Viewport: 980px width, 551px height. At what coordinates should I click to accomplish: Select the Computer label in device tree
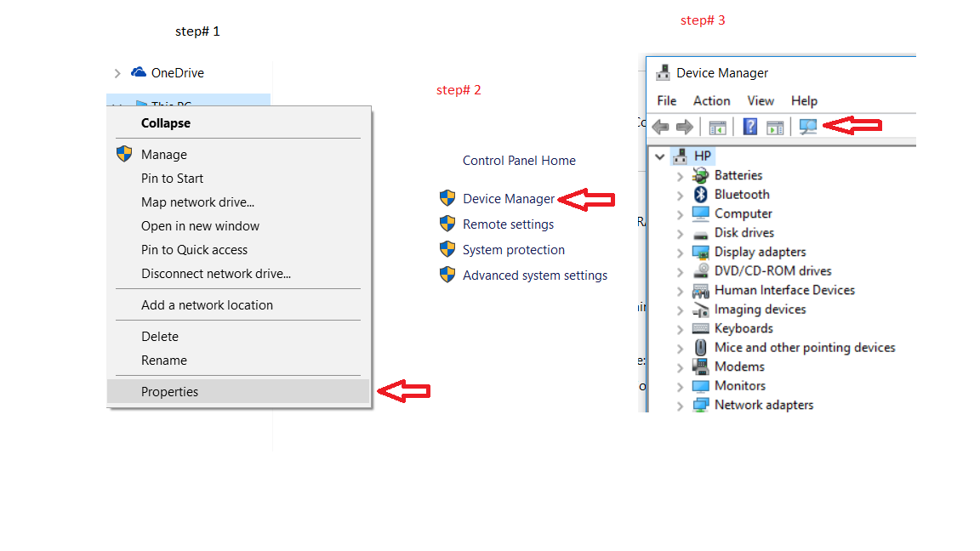744,213
